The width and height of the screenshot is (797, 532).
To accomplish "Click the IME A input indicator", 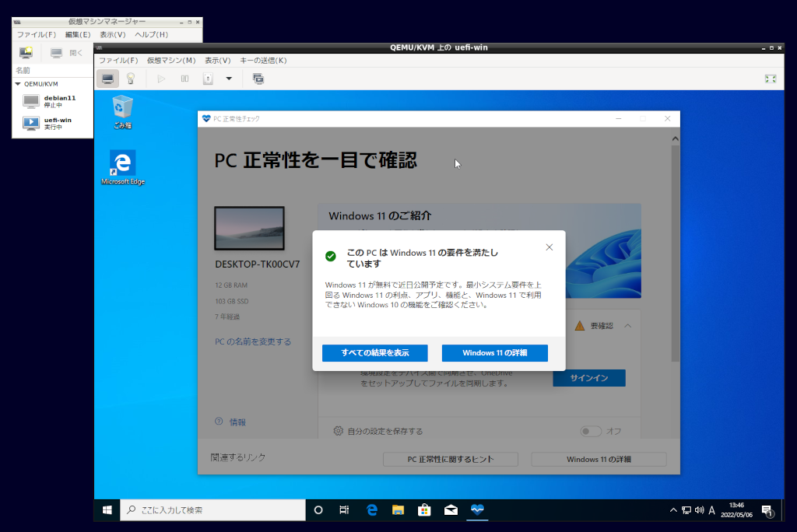I will click(711, 510).
